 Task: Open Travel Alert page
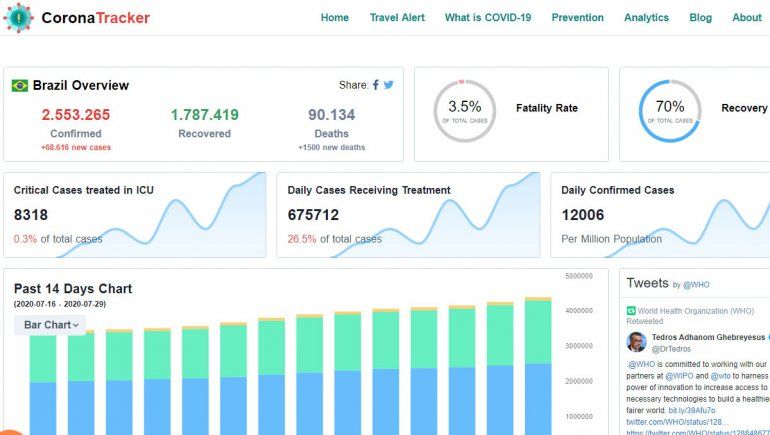(397, 18)
